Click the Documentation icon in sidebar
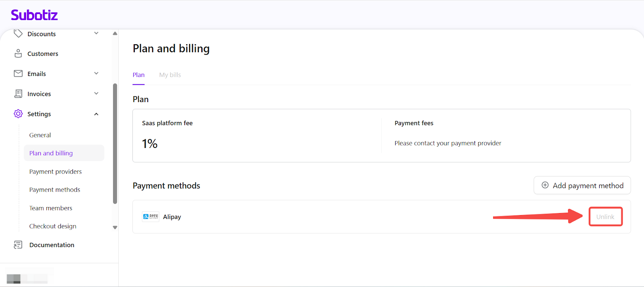The height and width of the screenshot is (287, 644). [18, 245]
